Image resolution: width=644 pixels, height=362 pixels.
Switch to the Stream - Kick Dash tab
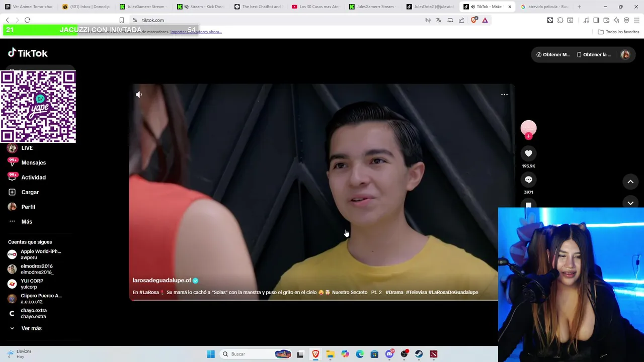coord(201,7)
